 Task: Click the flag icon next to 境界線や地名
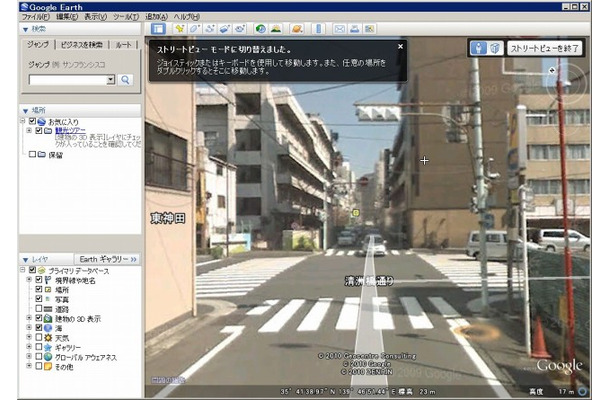(x=48, y=280)
